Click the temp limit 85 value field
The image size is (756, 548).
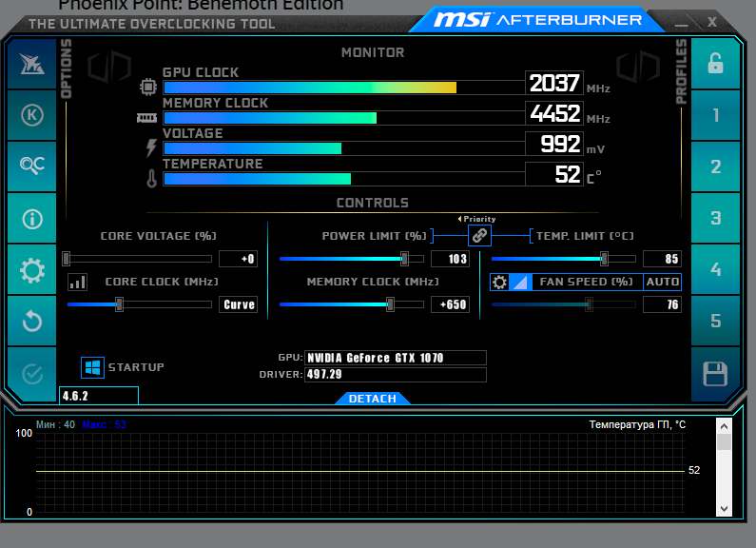[x=663, y=259]
